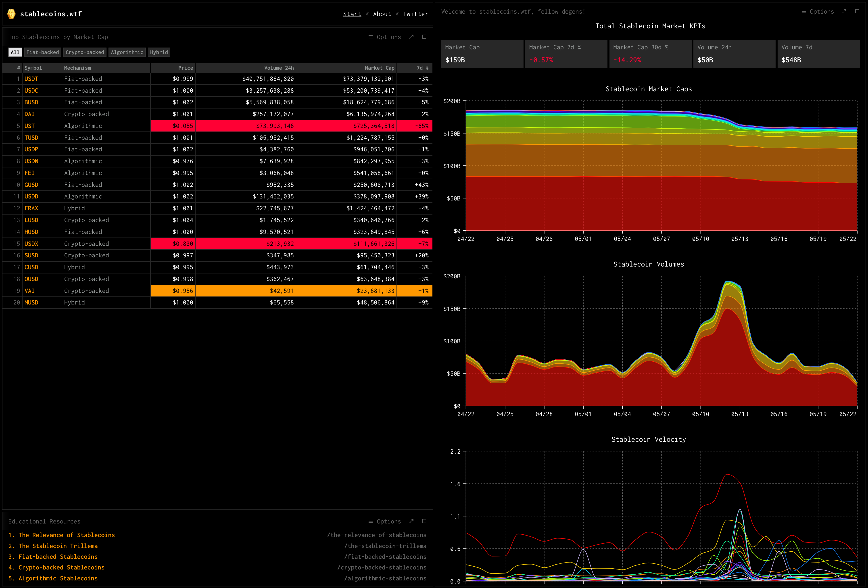The image size is (868, 588).
Task: Open the USDX symbol link
Action: [31, 244]
